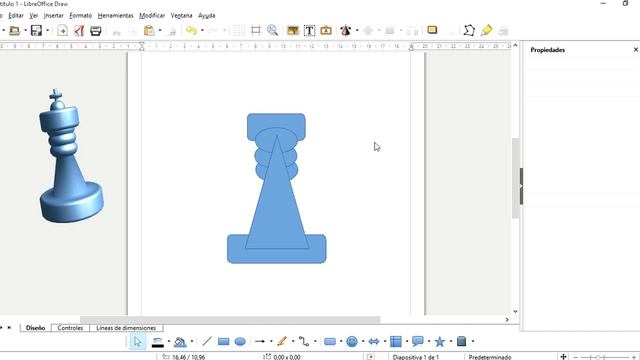Toggle the glue points highlighter icon

click(x=486, y=31)
